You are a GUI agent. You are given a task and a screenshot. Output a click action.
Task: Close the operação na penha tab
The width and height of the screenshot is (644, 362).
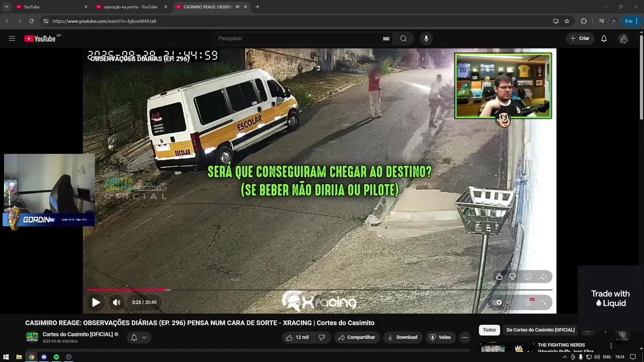pos(166,7)
